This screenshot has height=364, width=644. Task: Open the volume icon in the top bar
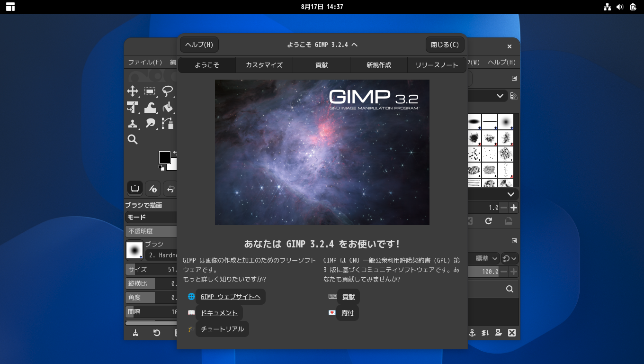(620, 7)
